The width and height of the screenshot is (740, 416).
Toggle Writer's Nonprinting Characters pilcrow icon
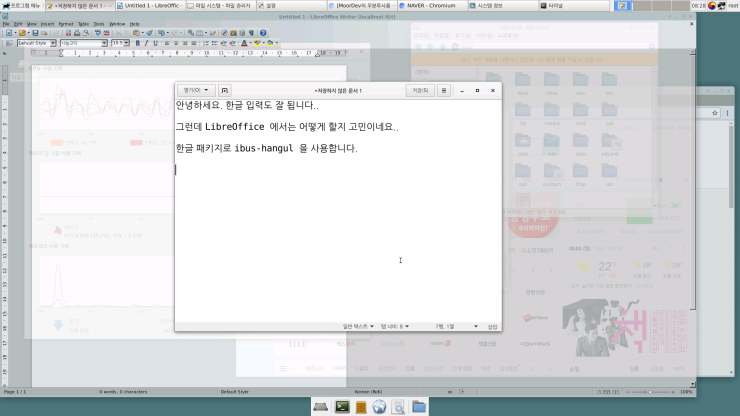click(251, 33)
